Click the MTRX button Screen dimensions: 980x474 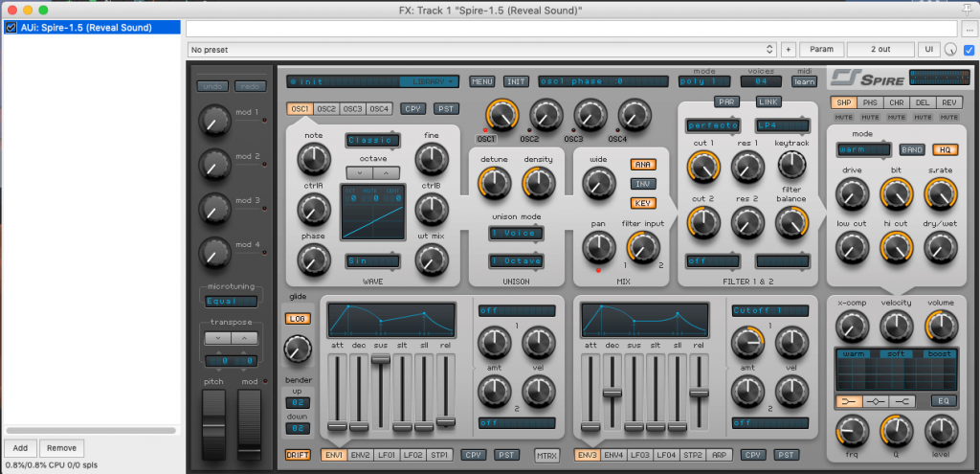[x=547, y=455]
